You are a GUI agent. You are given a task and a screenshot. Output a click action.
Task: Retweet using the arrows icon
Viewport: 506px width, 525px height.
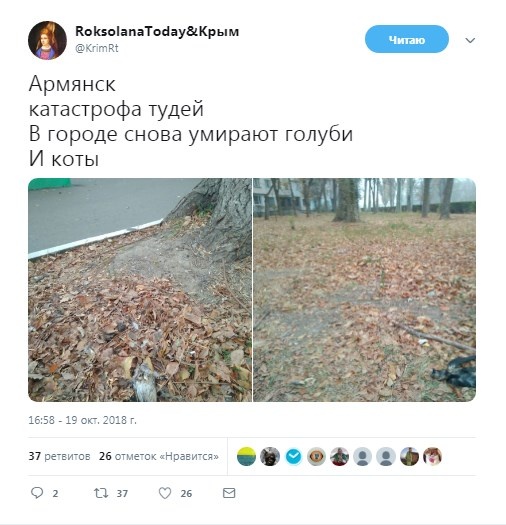pyautogui.click(x=101, y=493)
